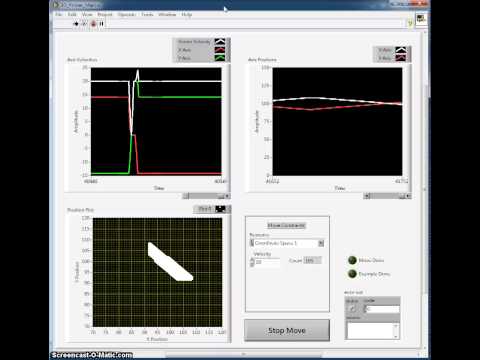Click the green Y Axis velocity trace on chart
The width and height of the screenshot is (480, 360).
[x=180, y=97]
